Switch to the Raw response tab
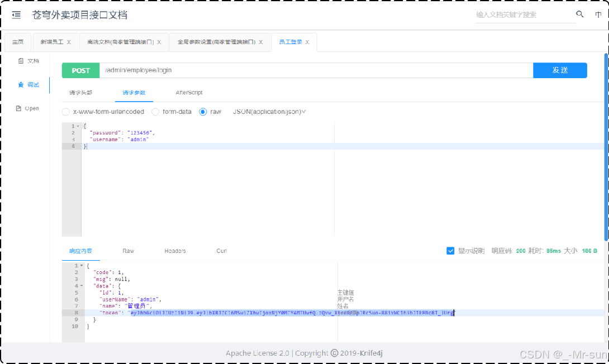 click(x=128, y=251)
